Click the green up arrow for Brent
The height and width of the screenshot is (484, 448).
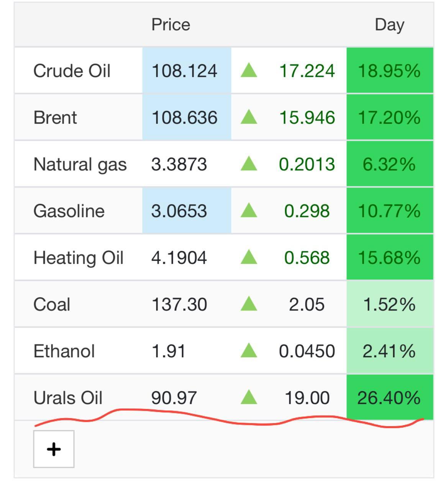pos(249,117)
